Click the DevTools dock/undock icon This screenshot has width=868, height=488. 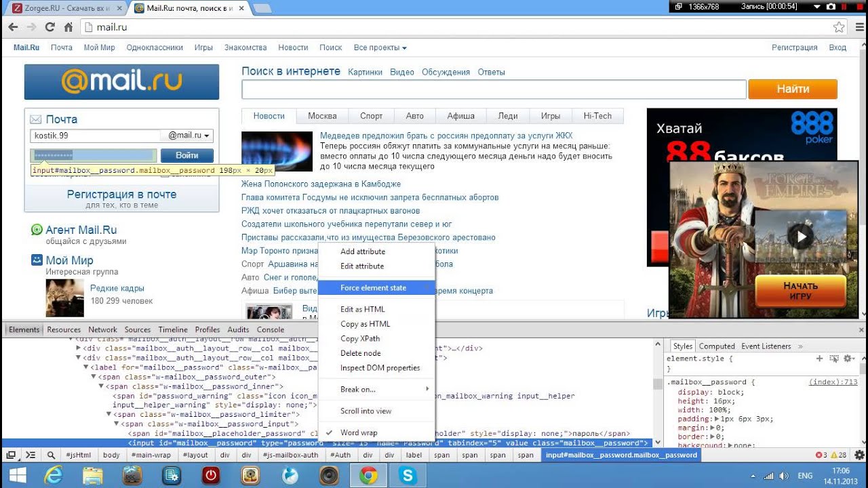(11, 455)
